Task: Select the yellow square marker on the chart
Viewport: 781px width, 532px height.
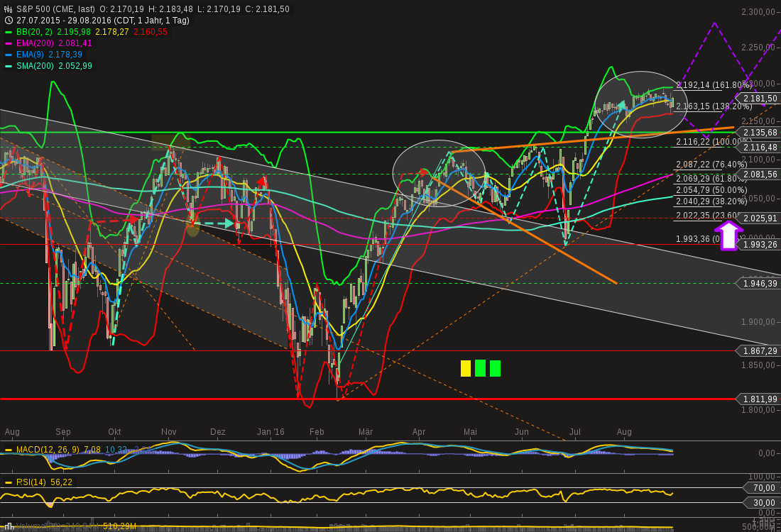Action: (466, 369)
